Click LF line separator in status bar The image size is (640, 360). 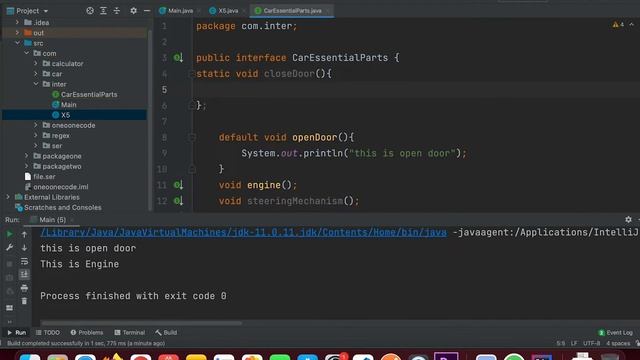pyautogui.click(x=574, y=343)
